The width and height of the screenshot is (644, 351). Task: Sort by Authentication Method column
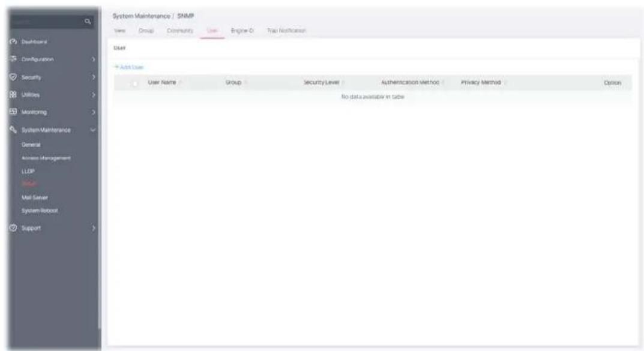coord(410,83)
